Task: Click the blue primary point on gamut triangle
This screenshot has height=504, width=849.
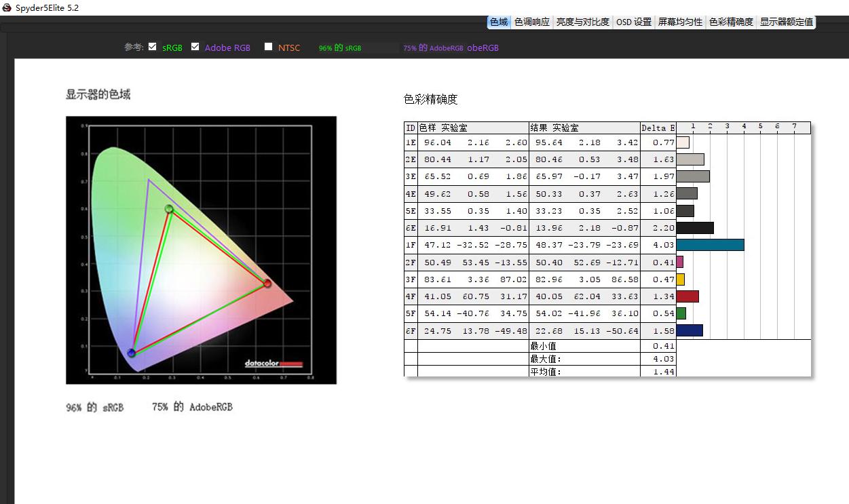Action: (131, 352)
